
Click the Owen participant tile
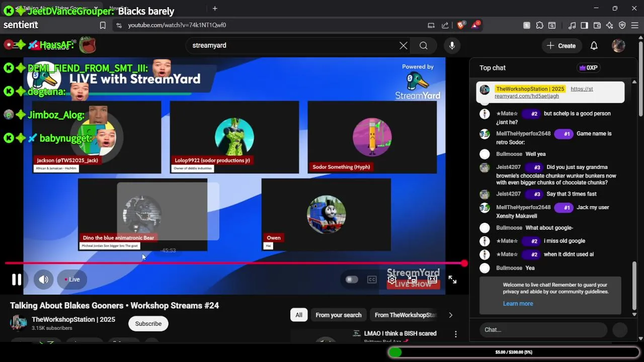tap(326, 215)
